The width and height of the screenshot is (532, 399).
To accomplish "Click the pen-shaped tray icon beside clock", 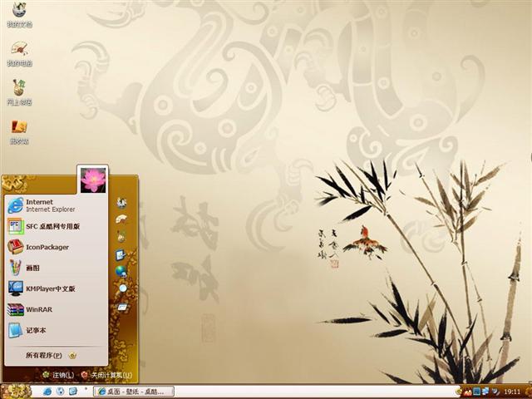I will pyautogui.click(x=495, y=392).
